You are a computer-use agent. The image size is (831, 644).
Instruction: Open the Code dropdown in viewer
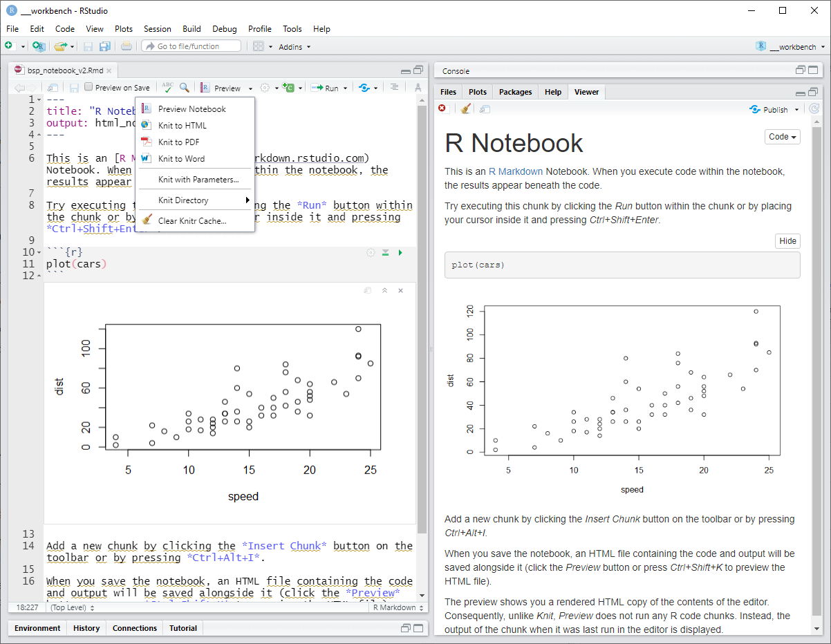point(782,137)
